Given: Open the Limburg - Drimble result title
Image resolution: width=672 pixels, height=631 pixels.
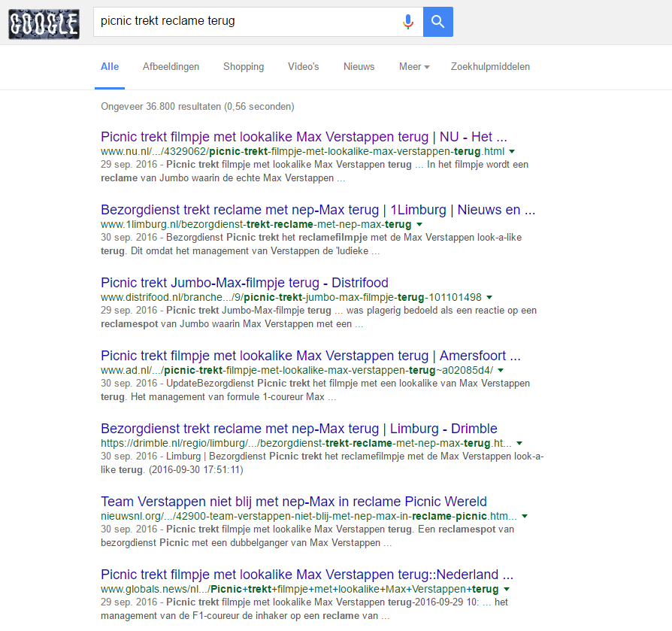Looking at the screenshot, I should 299,428.
